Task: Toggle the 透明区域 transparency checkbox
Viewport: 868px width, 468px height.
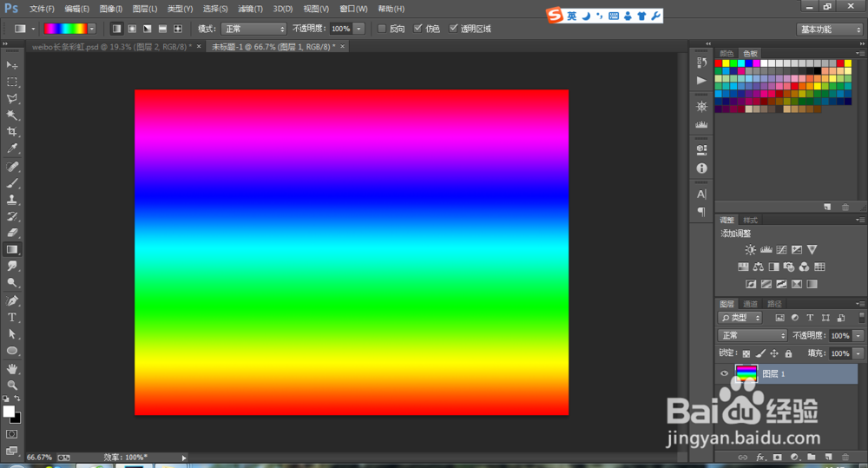Action: (453, 29)
